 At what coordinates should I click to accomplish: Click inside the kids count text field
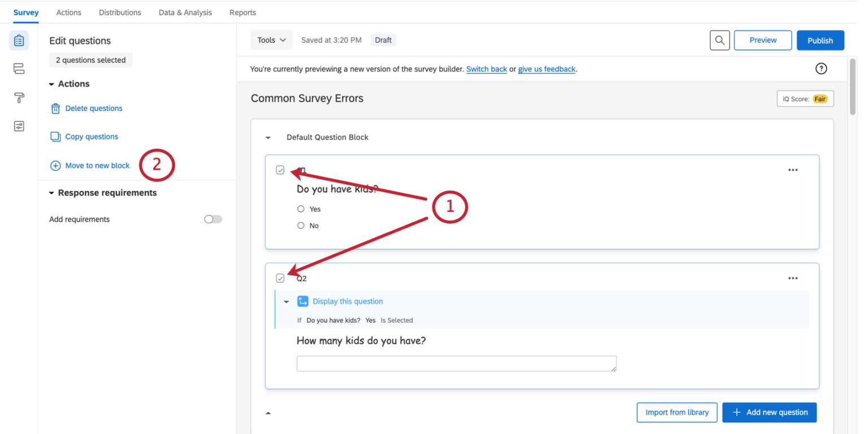tap(457, 363)
